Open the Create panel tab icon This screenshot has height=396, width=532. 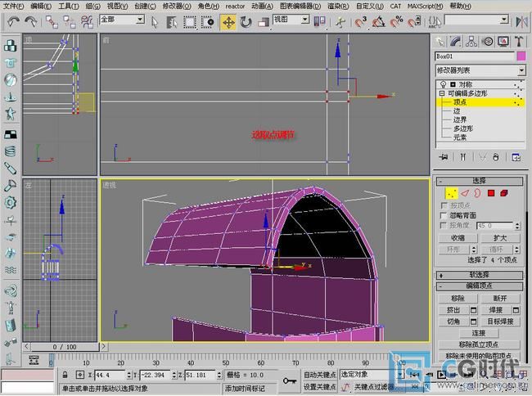point(440,42)
